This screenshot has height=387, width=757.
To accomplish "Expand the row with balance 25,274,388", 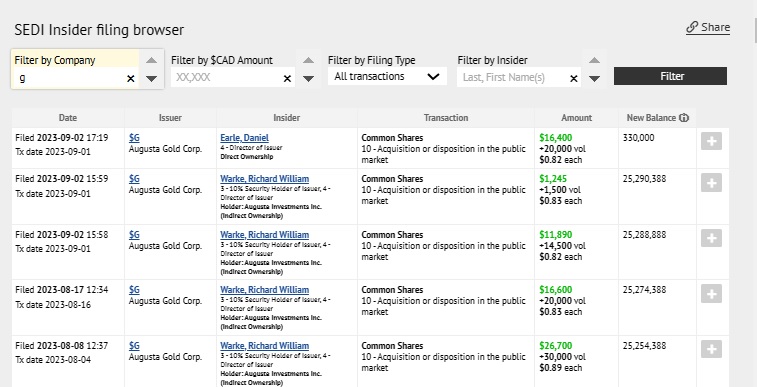I will [711, 293].
